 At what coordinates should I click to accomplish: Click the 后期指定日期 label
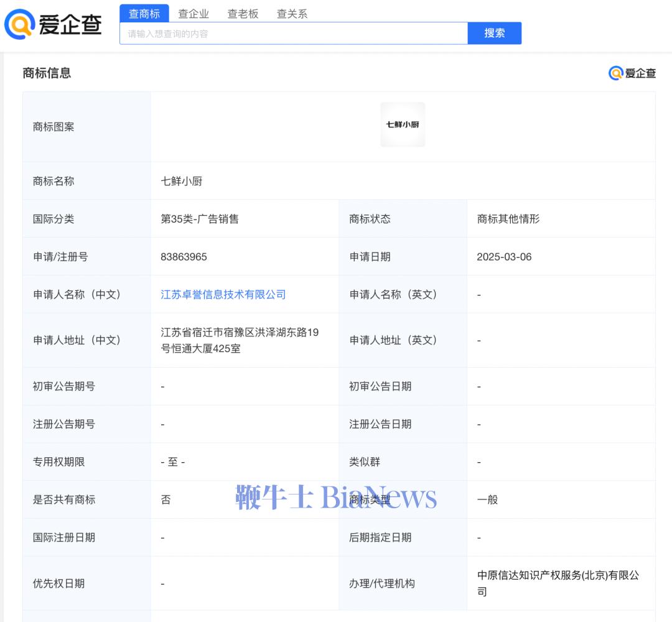[x=380, y=537]
